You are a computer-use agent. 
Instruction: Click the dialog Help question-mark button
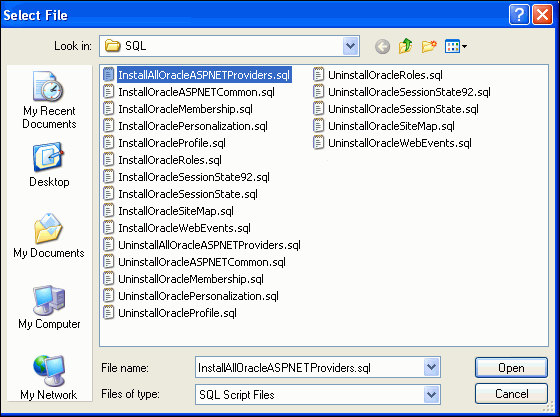click(519, 15)
